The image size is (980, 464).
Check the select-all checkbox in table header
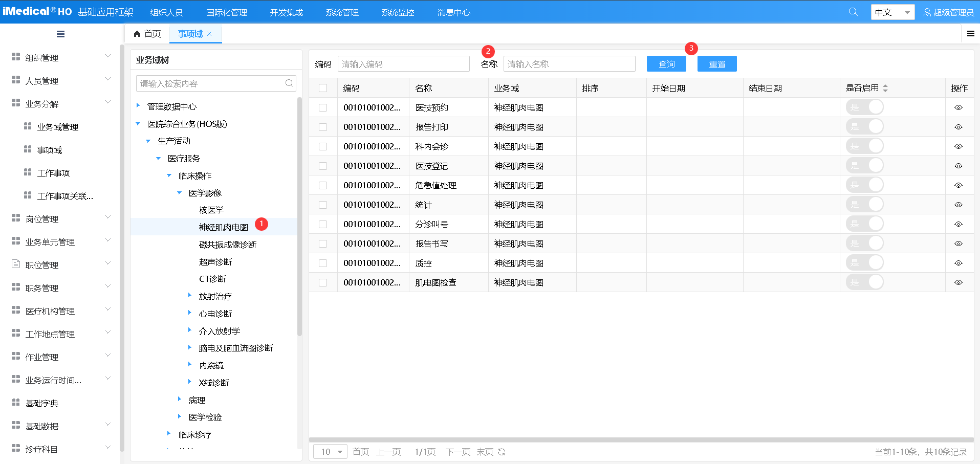[323, 87]
